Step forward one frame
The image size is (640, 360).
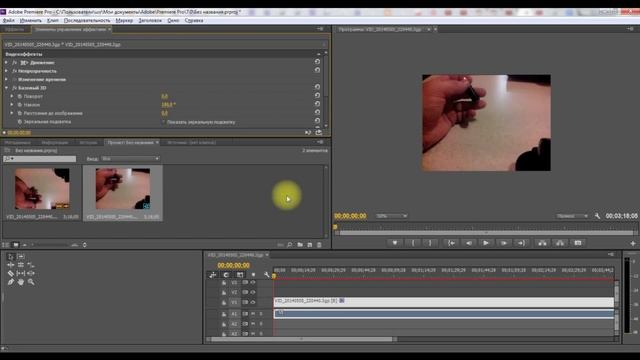pos(504,243)
